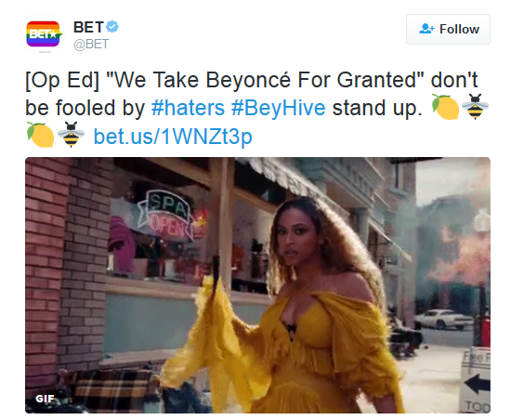Play the GIF of woman in yellow dress

pos(257,285)
